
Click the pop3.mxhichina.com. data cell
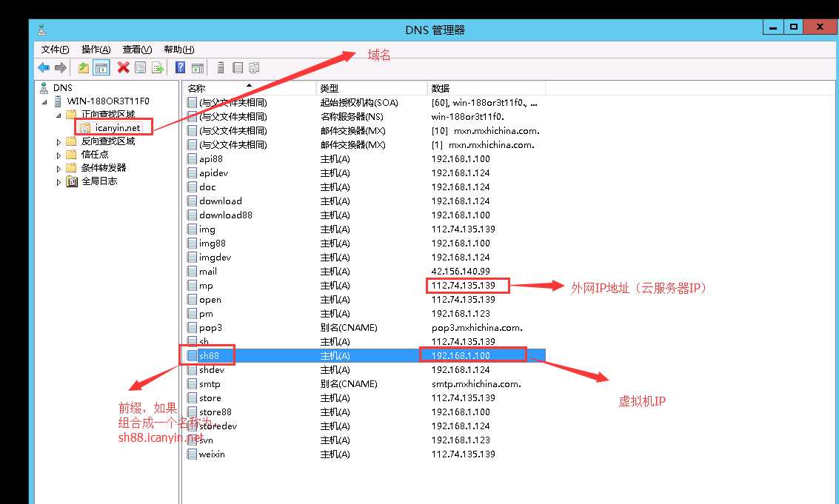click(477, 327)
